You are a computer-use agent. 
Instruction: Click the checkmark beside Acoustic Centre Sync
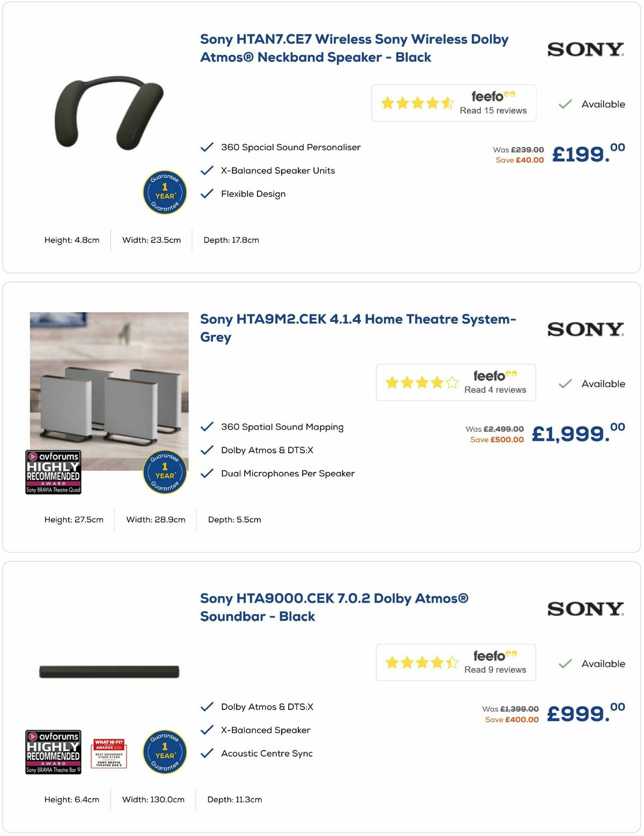(x=206, y=753)
